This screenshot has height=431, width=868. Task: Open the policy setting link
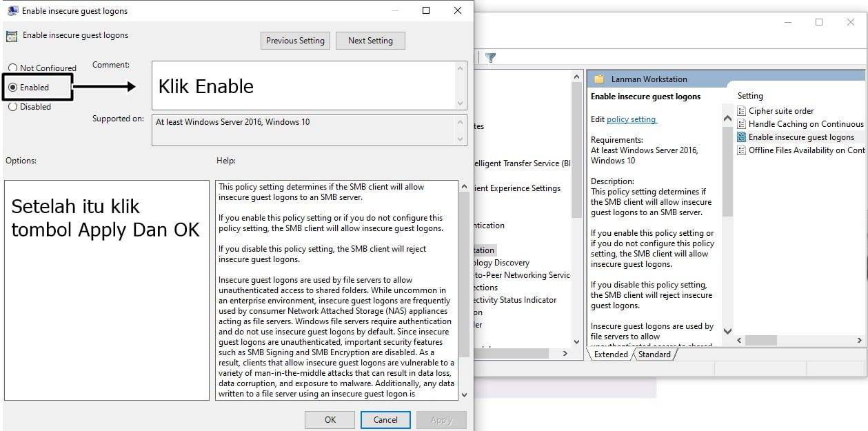[632, 119]
